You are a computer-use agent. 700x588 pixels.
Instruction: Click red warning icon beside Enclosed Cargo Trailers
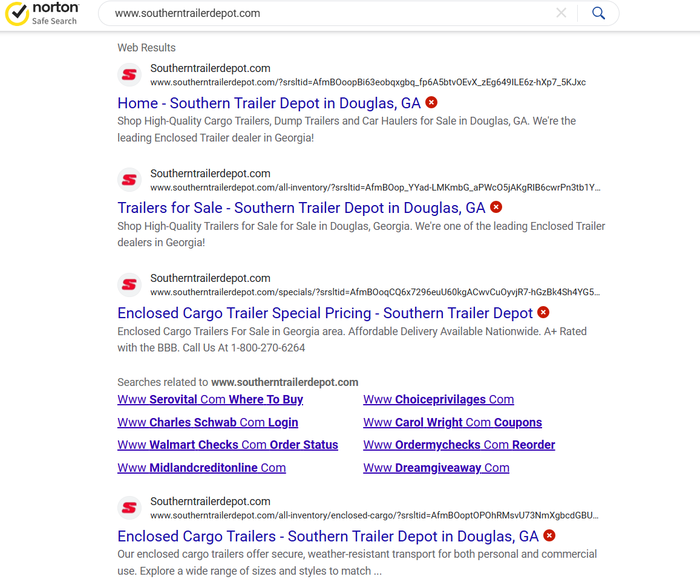click(549, 535)
